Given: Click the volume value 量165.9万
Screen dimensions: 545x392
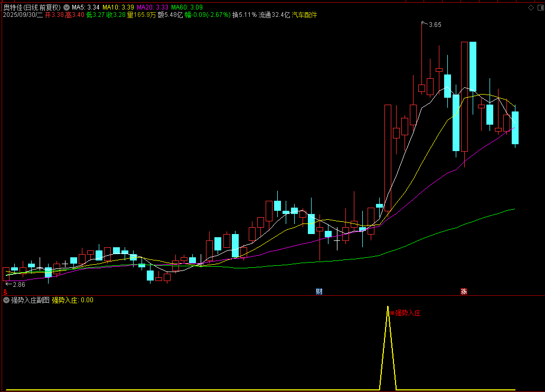Looking at the screenshot, I should point(142,15).
